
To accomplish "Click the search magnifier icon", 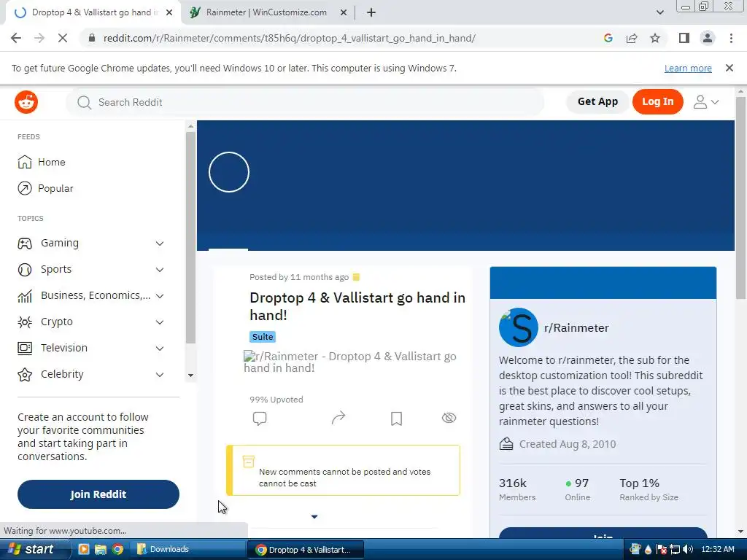I will (84, 102).
